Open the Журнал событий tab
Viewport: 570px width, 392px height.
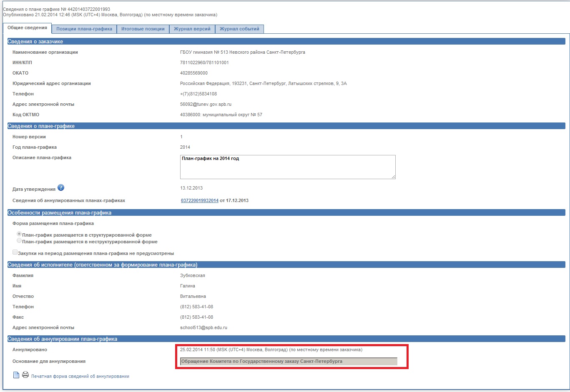239,29
